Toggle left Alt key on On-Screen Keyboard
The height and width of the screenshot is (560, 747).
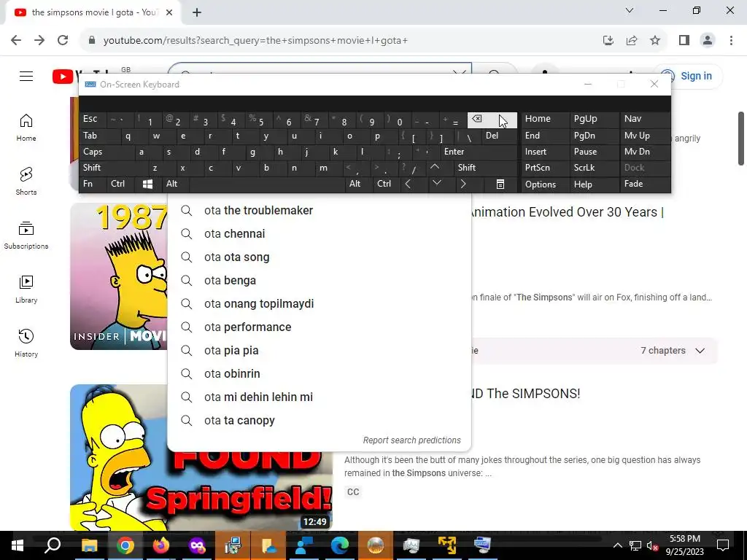coord(174,184)
